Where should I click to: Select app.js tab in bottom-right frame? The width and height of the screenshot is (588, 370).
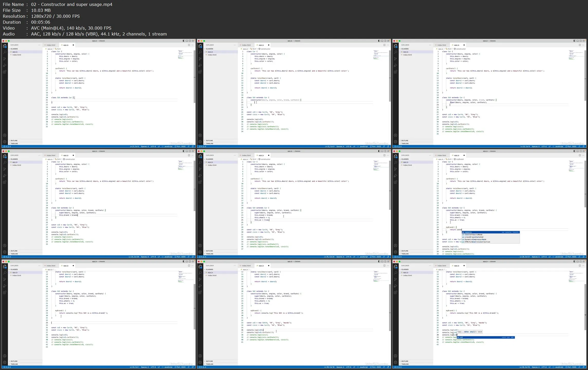tap(456, 266)
